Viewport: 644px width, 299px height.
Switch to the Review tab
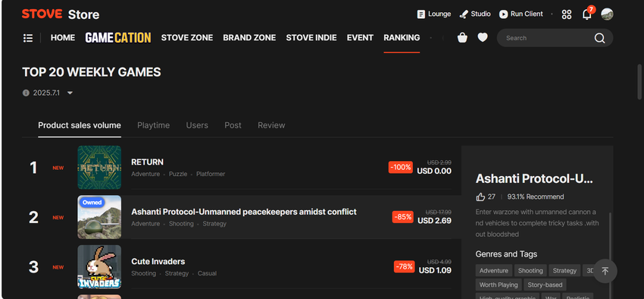coord(271,125)
